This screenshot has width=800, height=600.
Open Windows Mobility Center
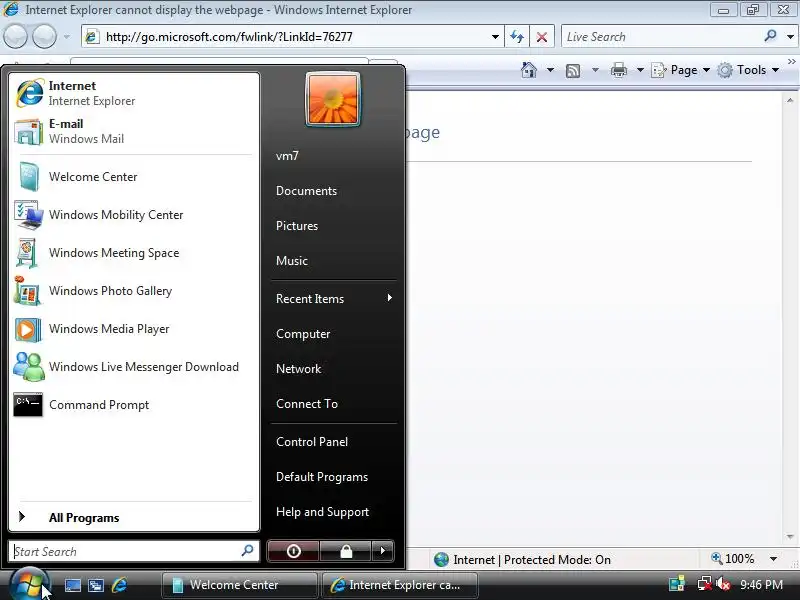pos(134,215)
